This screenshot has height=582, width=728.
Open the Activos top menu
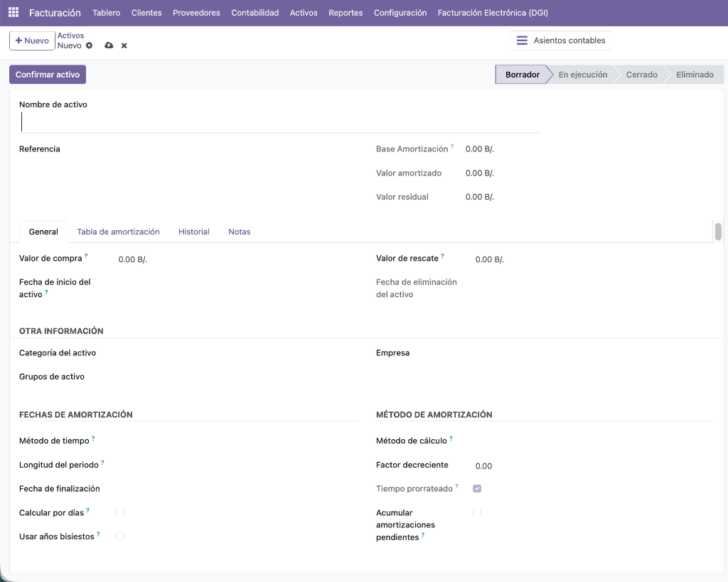[304, 13]
